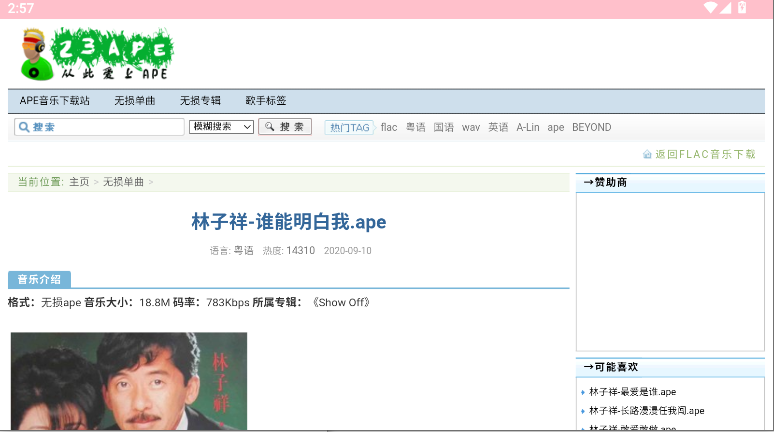Open APE音乐下载站 menu item
The image size is (774, 432).
pyautogui.click(x=55, y=101)
